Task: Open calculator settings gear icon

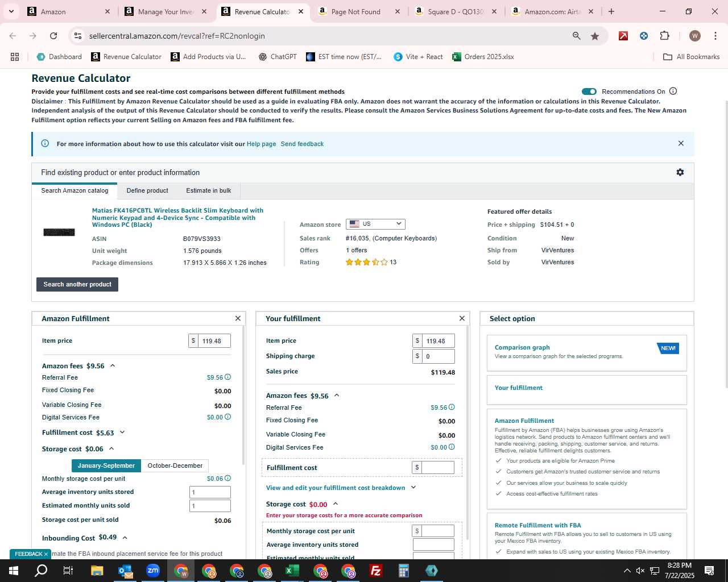Action: [x=680, y=172]
